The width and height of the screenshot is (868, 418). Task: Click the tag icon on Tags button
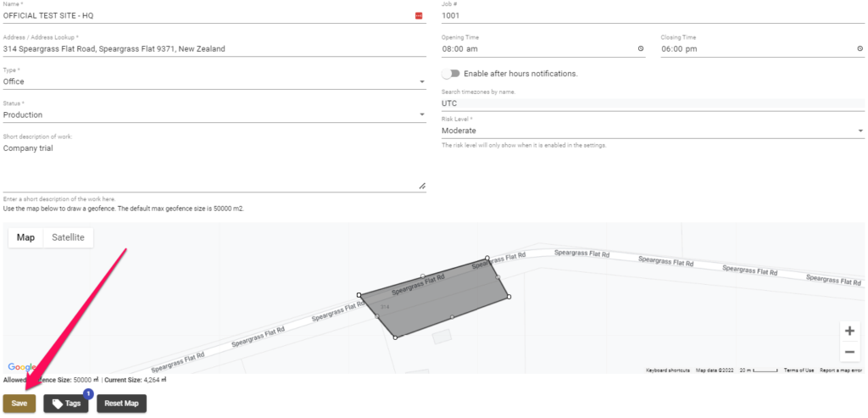pyautogui.click(x=57, y=404)
